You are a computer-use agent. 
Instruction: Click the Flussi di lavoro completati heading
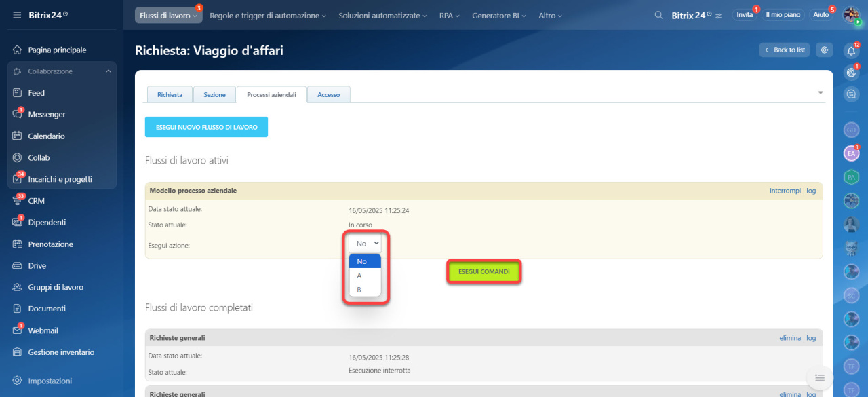point(199,307)
